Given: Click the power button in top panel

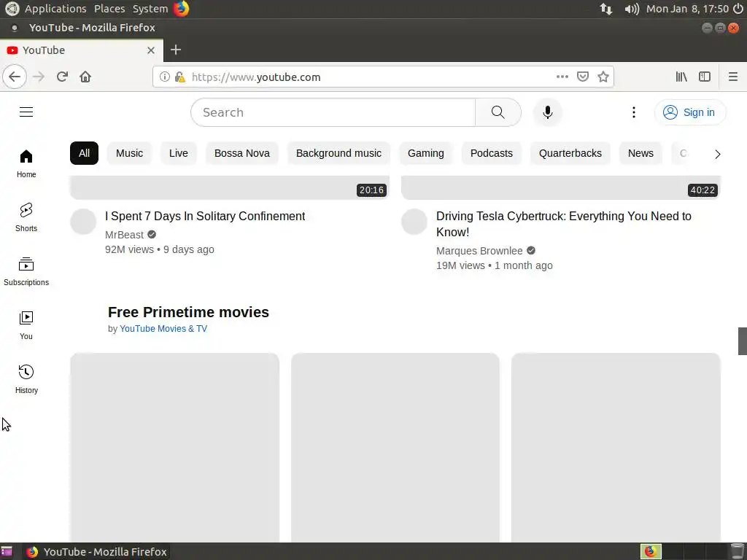Looking at the screenshot, I should pos(738,9).
